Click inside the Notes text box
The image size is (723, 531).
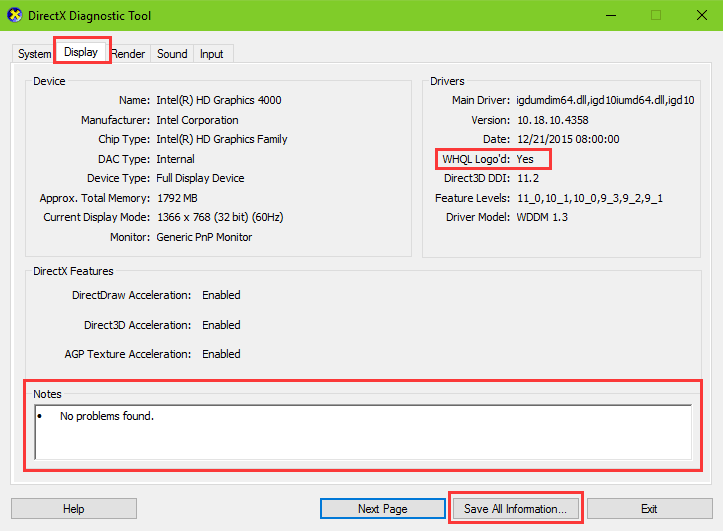tap(363, 432)
